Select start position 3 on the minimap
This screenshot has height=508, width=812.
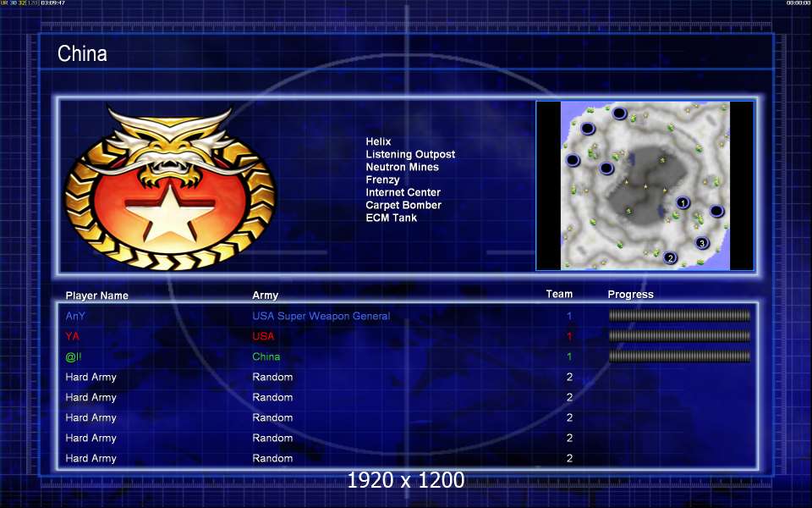(702, 243)
